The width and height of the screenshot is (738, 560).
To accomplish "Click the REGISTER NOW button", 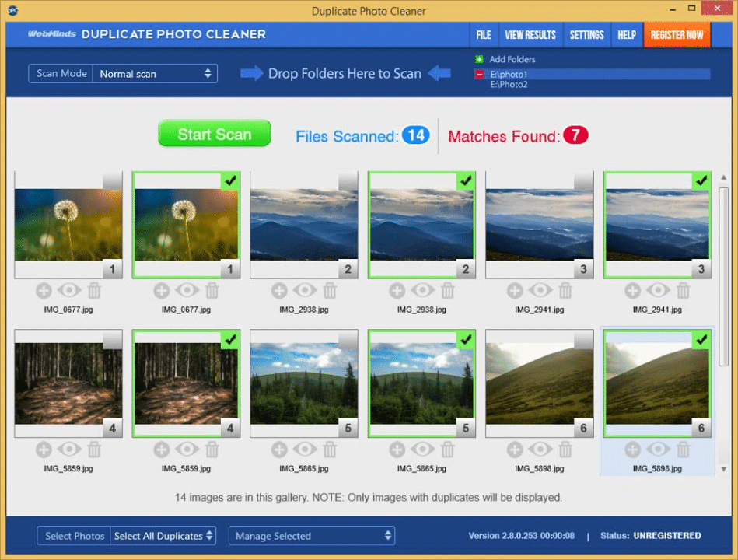I will coord(677,34).
